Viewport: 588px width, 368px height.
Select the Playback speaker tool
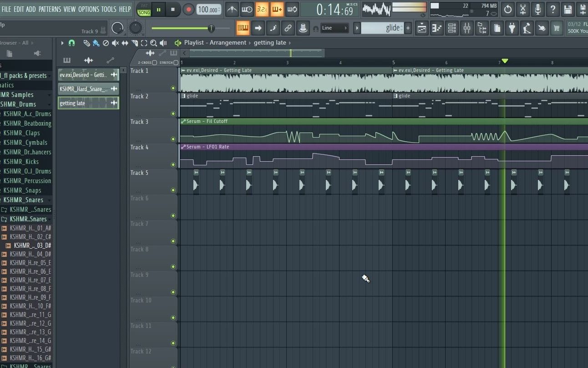[x=163, y=43]
